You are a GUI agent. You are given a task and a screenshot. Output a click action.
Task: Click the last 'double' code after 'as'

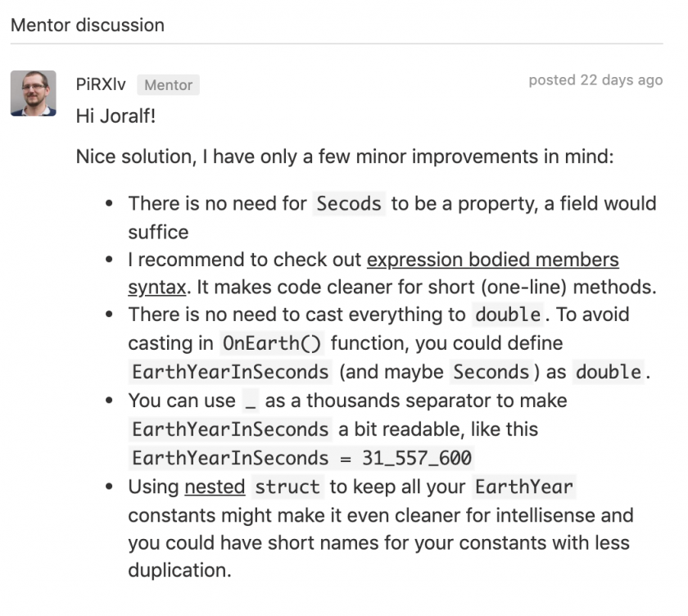pyautogui.click(x=608, y=372)
